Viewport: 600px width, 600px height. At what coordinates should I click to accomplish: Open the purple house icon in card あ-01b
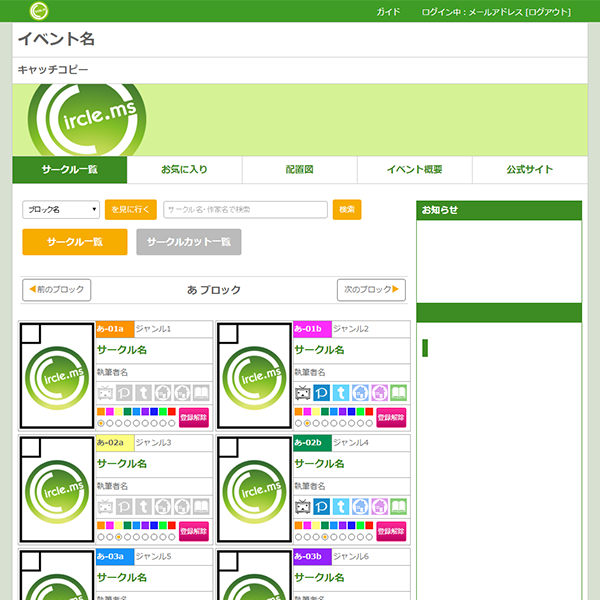point(379,393)
